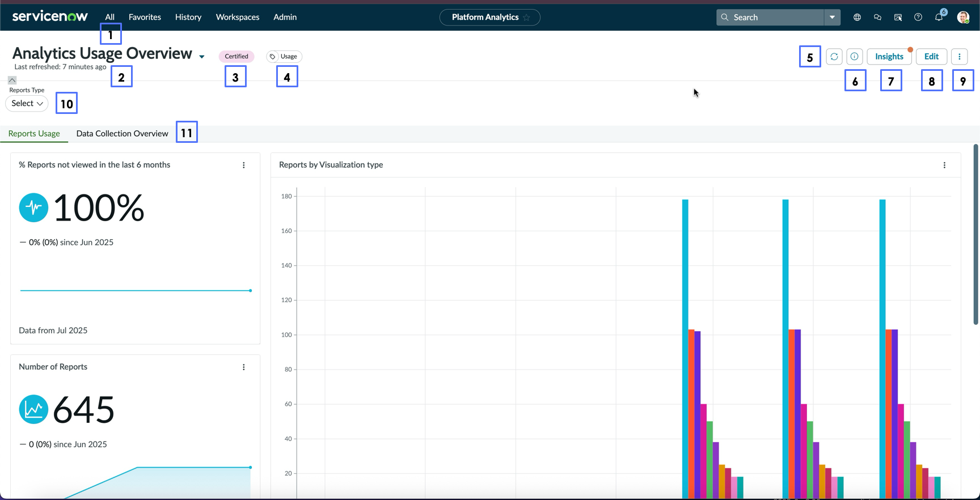
Task: Collapse the filter panel with the chevron
Action: 12,80
